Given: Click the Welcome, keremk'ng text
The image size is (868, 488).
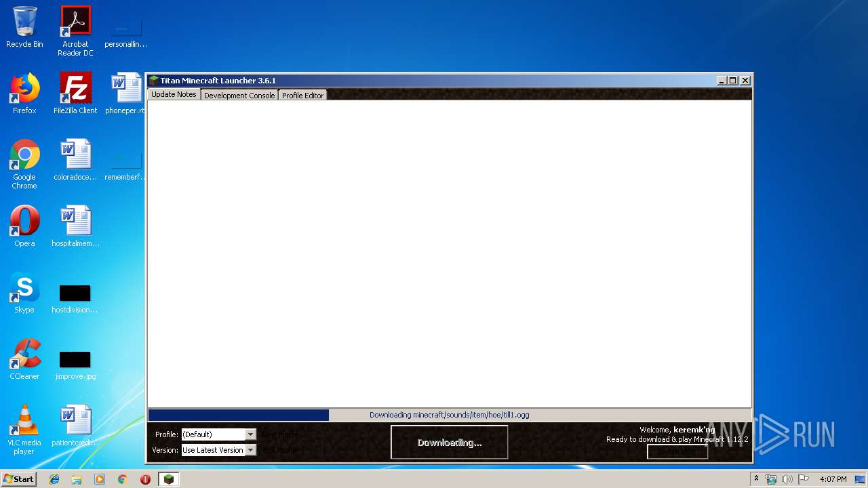Looking at the screenshot, I should point(677,430).
